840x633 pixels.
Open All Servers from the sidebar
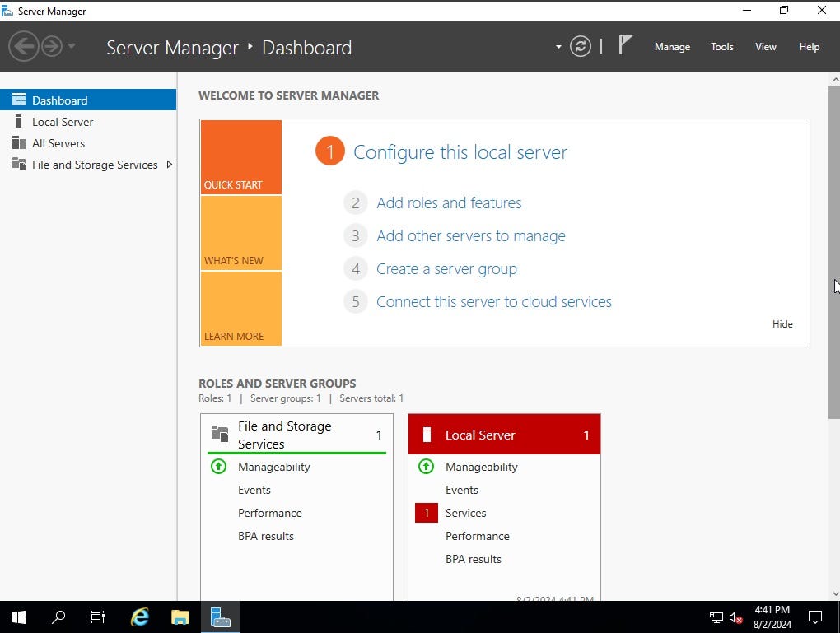click(x=58, y=142)
